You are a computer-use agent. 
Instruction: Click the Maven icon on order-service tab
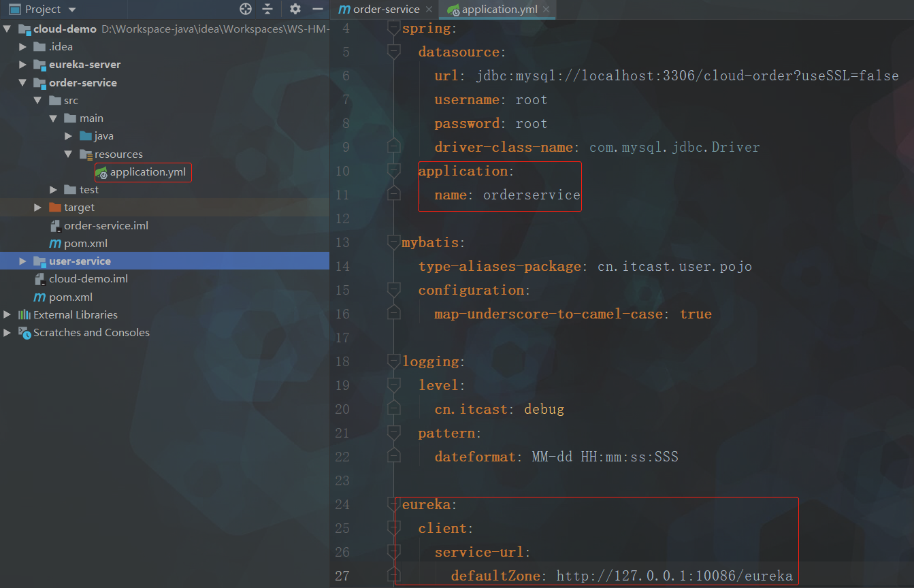[x=344, y=10]
